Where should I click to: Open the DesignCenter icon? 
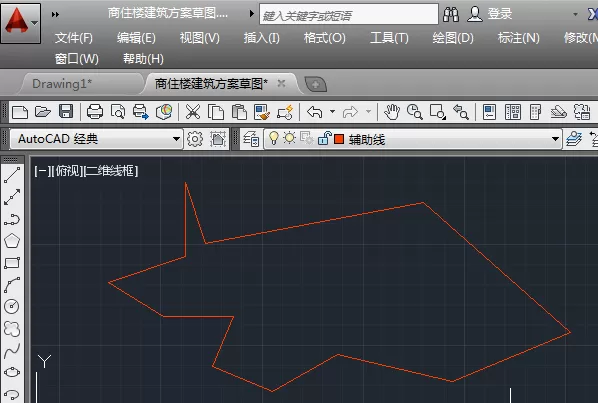[513, 112]
